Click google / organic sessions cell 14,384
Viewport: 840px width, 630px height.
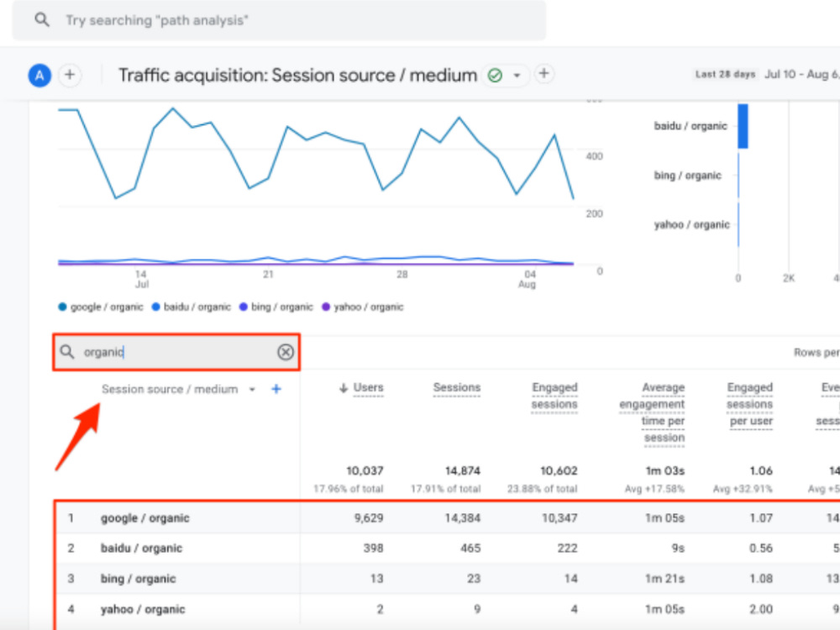[463, 518]
